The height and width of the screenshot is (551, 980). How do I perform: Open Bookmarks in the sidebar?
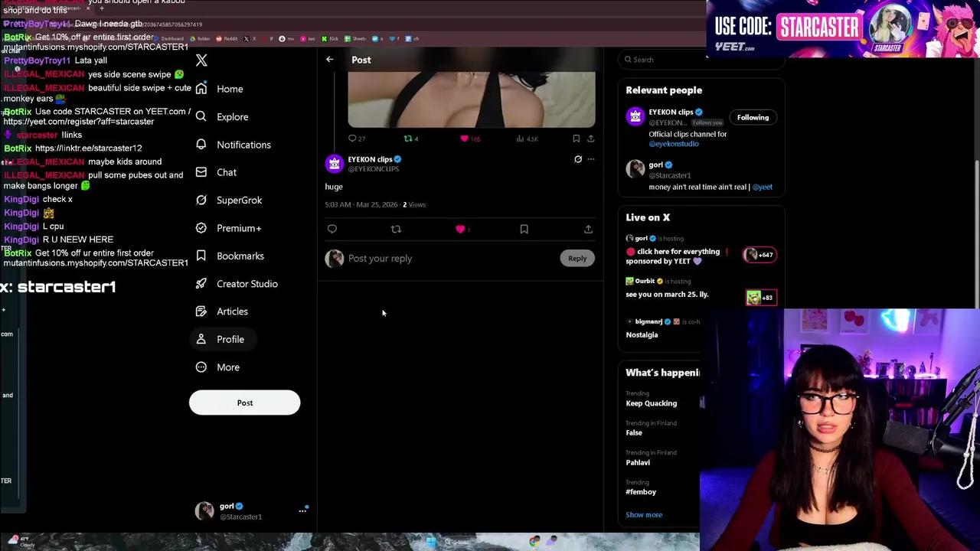(230, 256)
